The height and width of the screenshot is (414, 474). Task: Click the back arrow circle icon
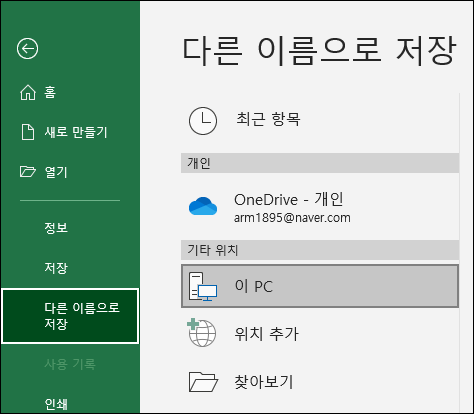point(27,49)
